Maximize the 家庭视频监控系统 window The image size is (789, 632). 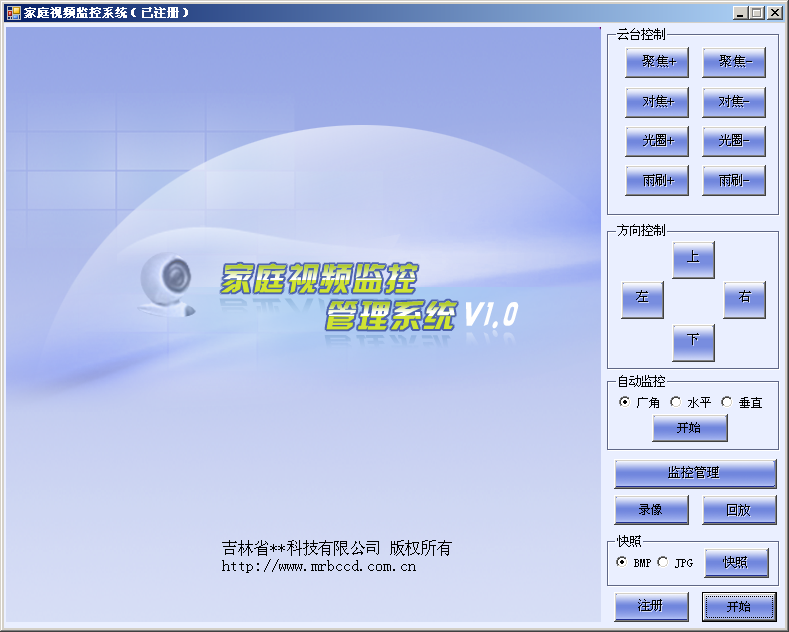click(x=756, y=13)
